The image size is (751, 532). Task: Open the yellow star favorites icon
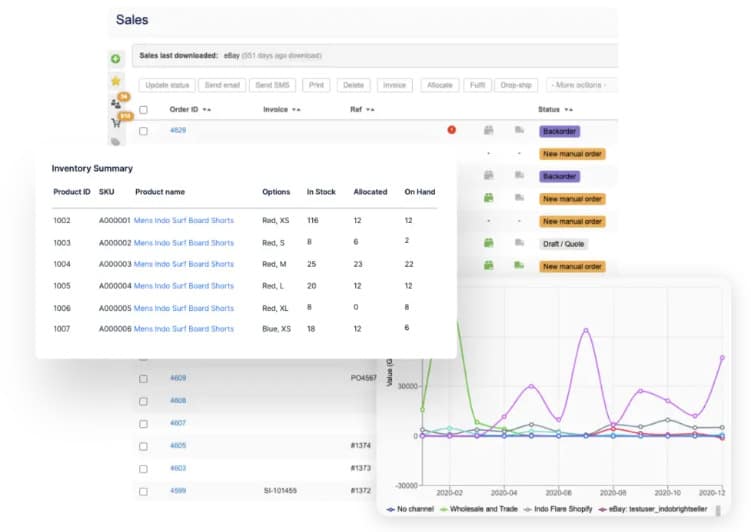pyautogui.click(x=115, y=81)
